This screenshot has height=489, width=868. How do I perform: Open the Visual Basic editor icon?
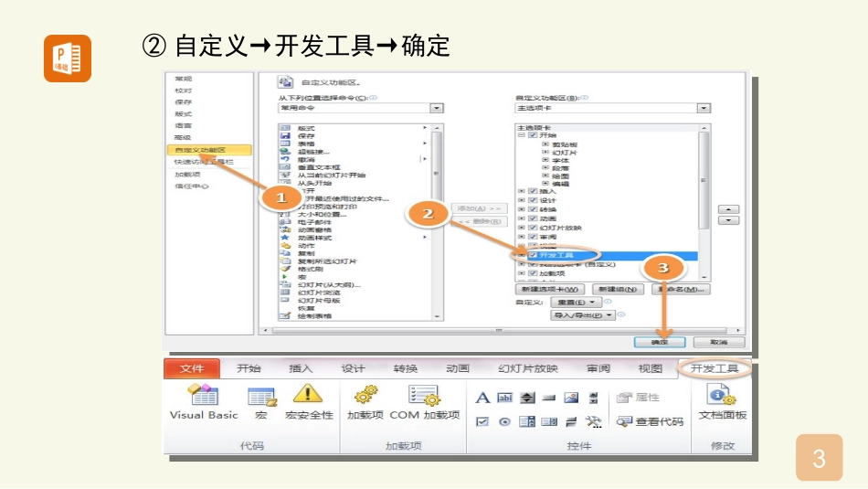203,395
